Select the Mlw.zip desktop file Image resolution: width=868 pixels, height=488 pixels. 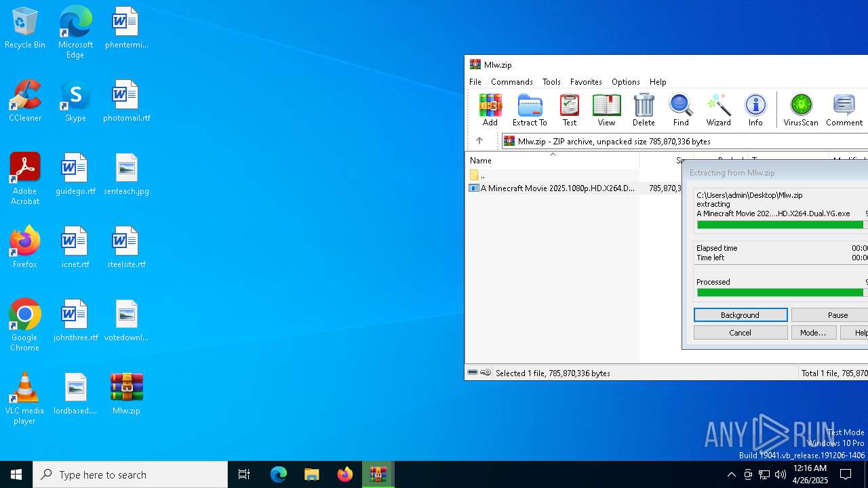tap(127, 394)
